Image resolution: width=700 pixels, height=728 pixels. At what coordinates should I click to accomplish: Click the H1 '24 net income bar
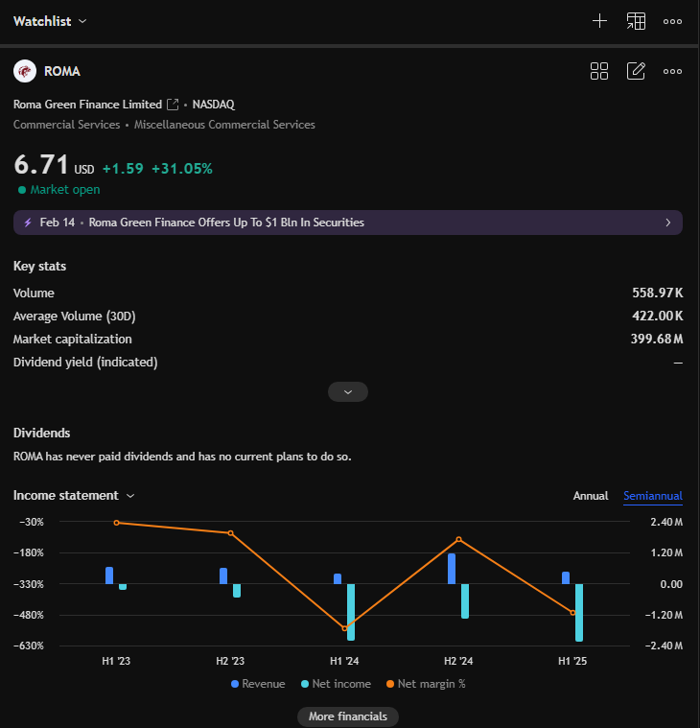click(x=351, y=612)
